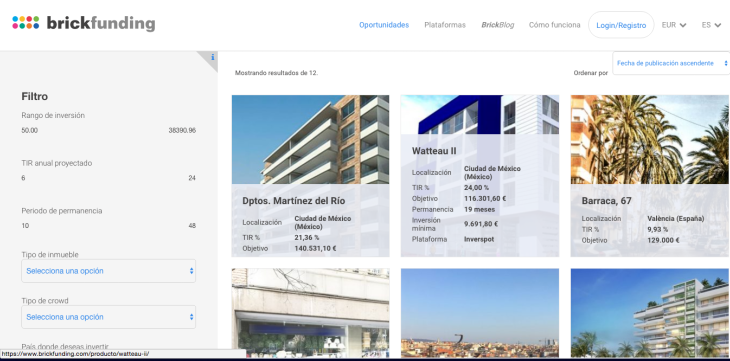The height and width of the screenshot is (361, 730).
Task: Go to the Oportunidades menu item
Action: [384, 25]
